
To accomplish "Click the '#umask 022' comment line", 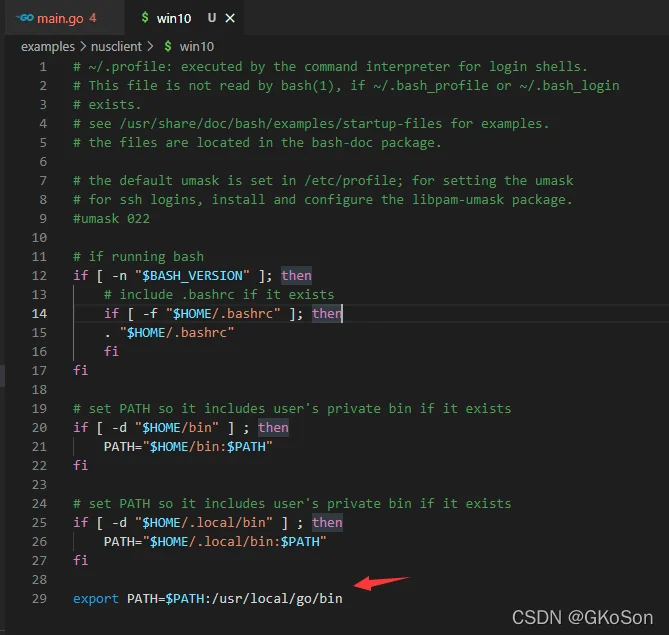I will tap(111, 219).
